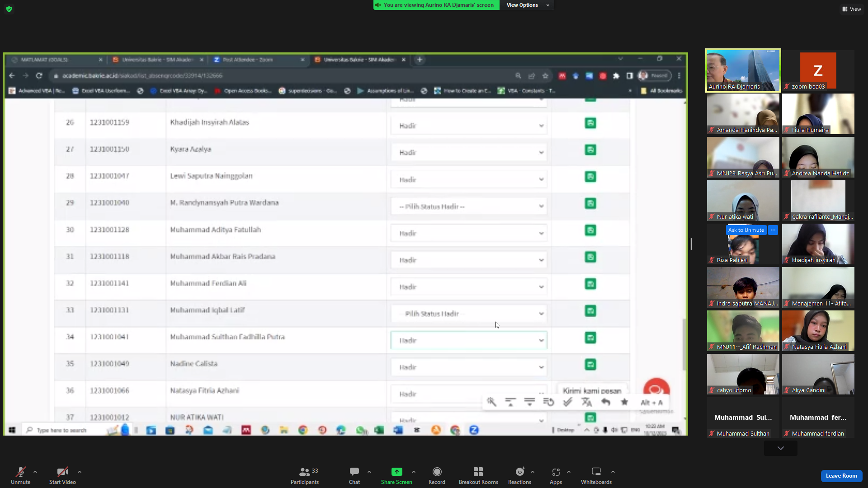Open the Reactions menu

point(520,475)
